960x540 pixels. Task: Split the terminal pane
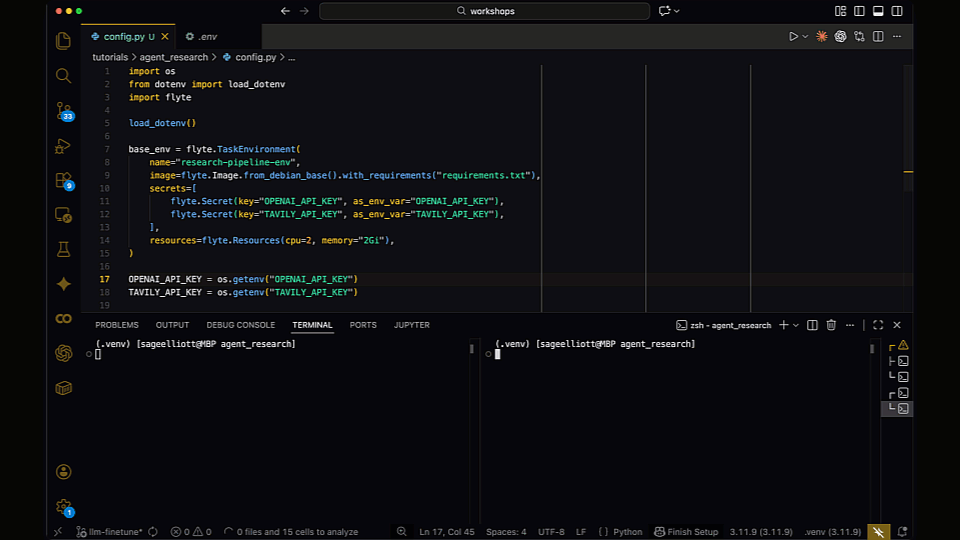(x=812, y=325)
